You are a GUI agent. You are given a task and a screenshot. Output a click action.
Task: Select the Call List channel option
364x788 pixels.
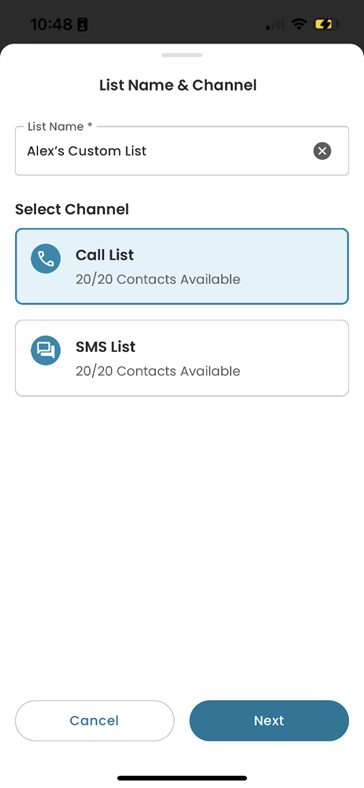click(182, 266)
